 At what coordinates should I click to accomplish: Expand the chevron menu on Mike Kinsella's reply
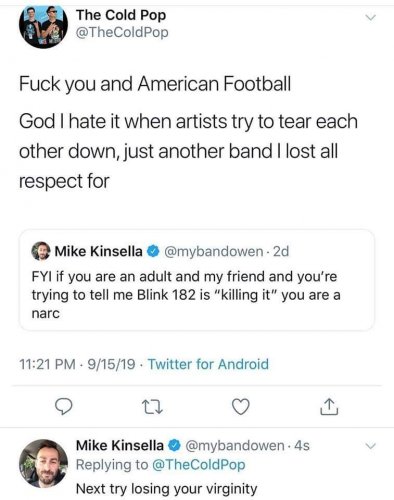point(370,446)
